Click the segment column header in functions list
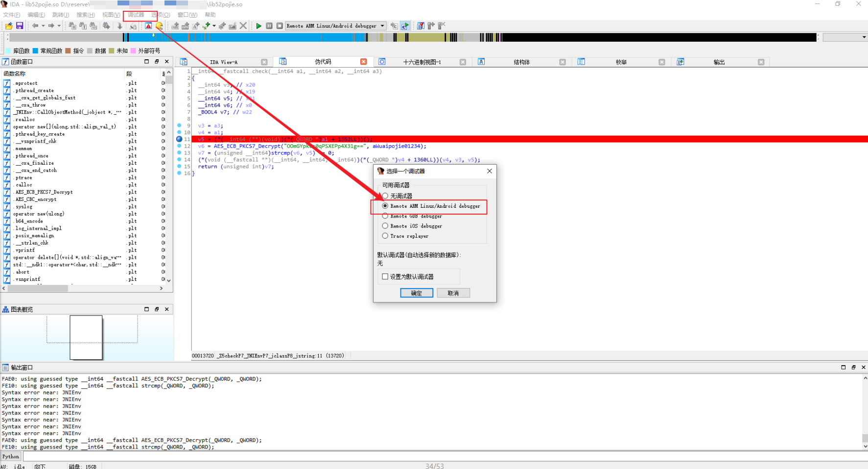The height and width of the screenshot is (469, 868). (x=143, y=74)
